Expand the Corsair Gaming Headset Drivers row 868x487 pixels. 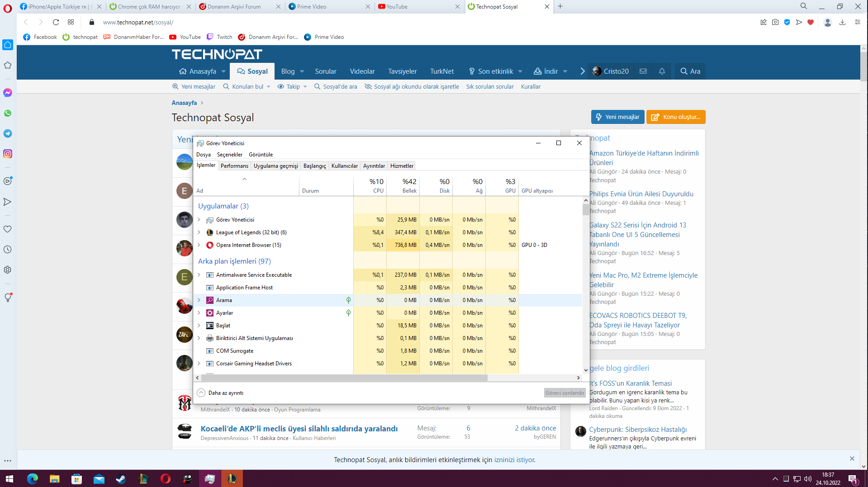click(x=199, y=364)
